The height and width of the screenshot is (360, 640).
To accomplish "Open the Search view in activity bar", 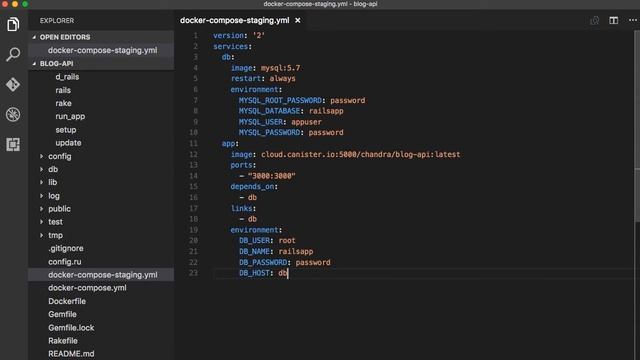I will click(13, 54).
